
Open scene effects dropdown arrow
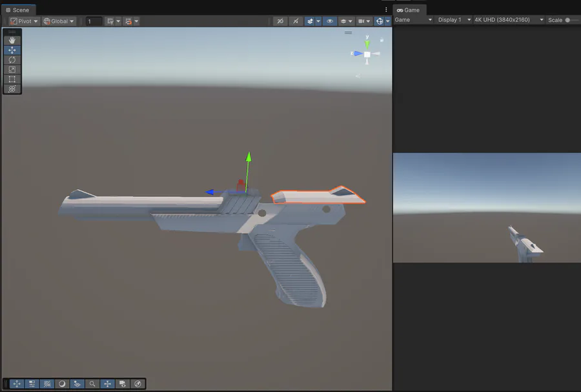click(318, 21)
